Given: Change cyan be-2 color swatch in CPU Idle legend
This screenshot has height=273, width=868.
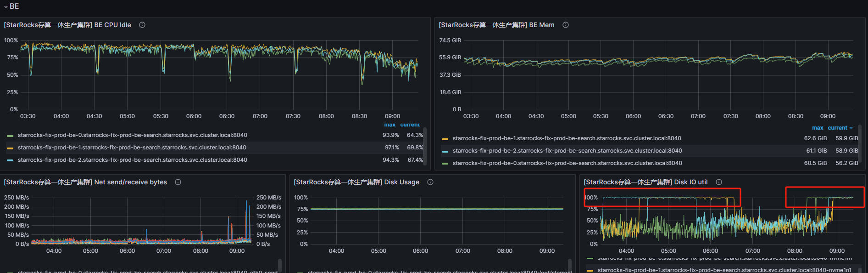Looking at the screenshot, I should click(x=10, y=160).
